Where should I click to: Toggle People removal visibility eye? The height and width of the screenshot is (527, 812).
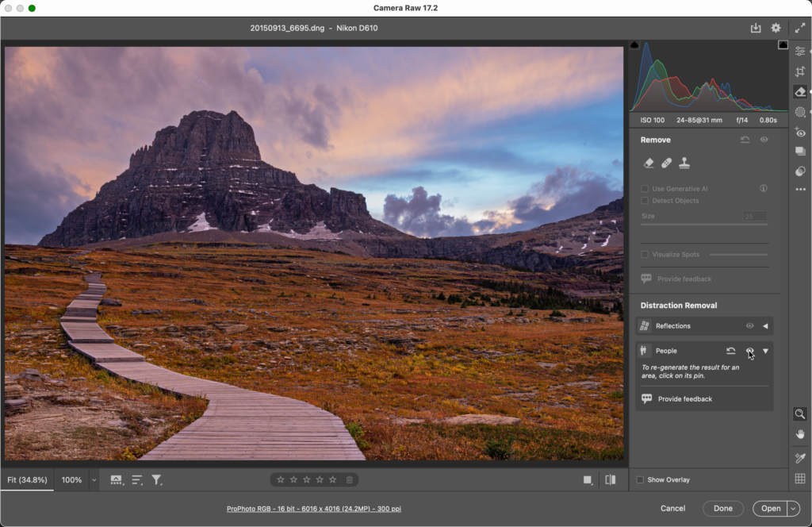[749, 351]
